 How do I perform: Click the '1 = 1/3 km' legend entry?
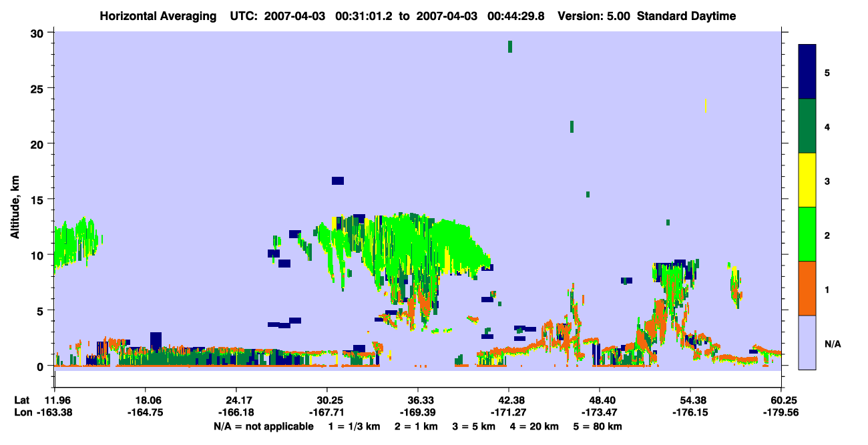pyautogui.click(x=353, y=426)
